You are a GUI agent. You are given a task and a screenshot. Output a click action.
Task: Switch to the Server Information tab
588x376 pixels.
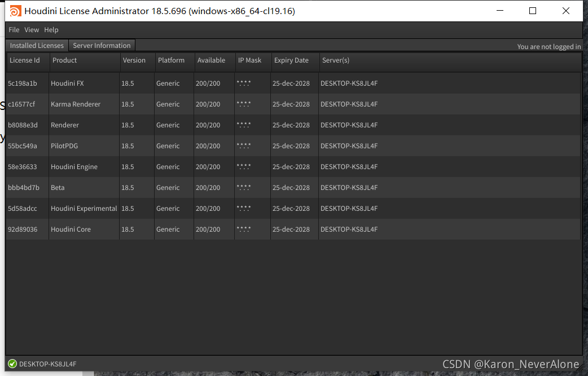(102, 45)
